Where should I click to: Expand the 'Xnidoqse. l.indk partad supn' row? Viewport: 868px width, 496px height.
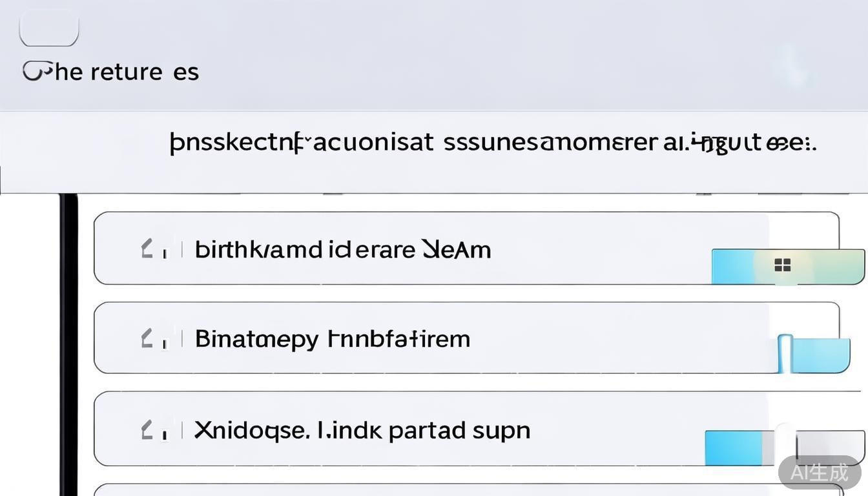coord(362,429)
